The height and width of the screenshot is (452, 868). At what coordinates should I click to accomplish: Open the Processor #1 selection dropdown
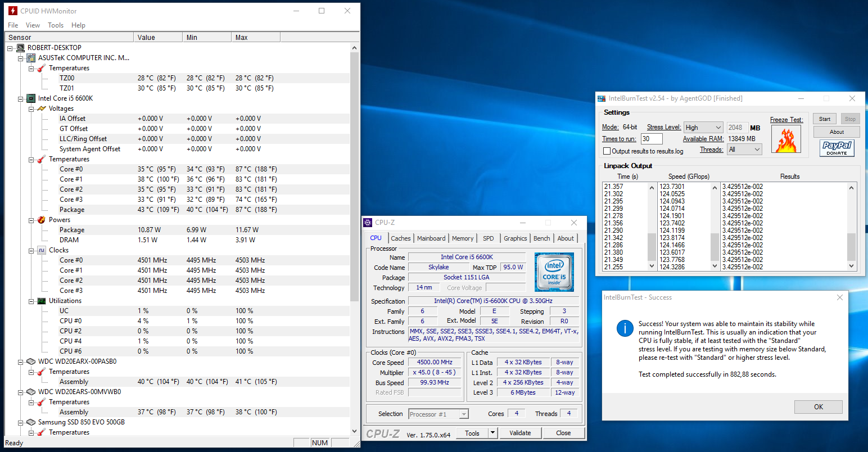(438, 414)
